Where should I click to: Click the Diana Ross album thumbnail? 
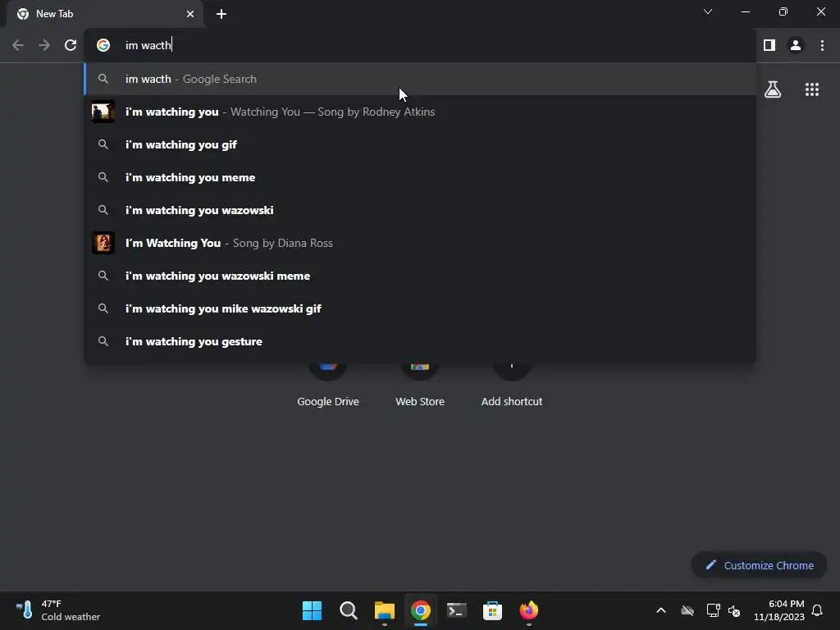103,243
